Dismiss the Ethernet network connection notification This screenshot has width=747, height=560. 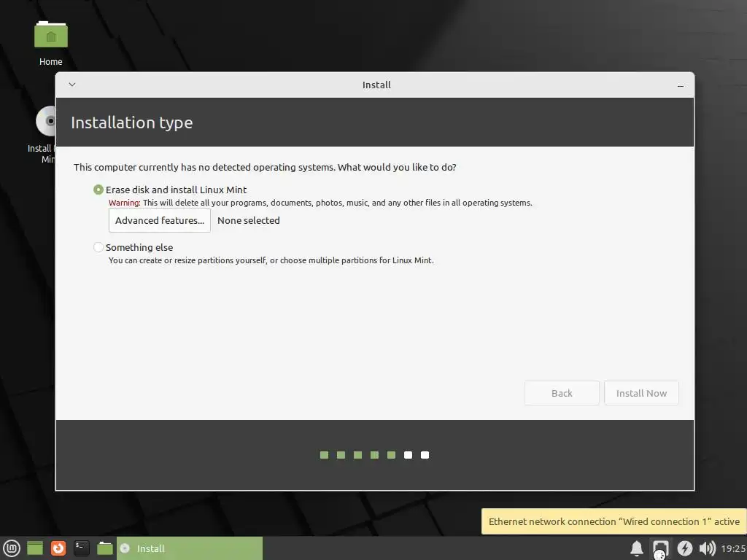pyautogui.click(x=614, y=521)
